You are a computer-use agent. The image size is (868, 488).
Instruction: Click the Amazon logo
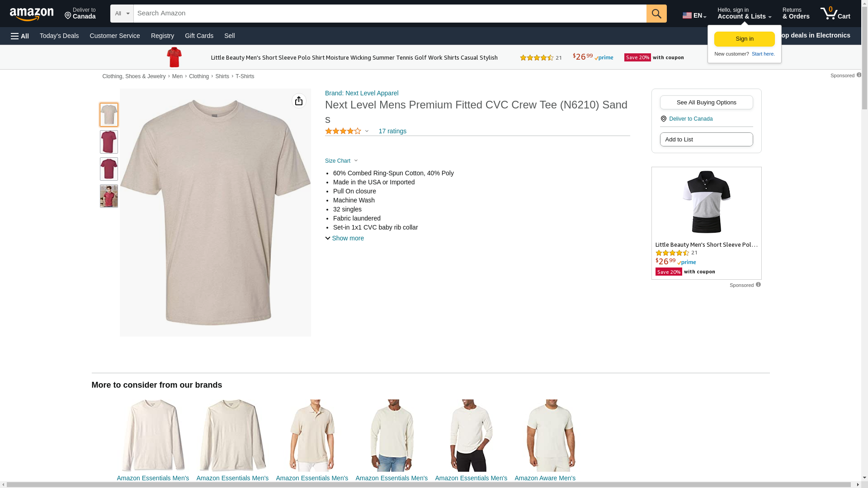[x=32, y=14]
